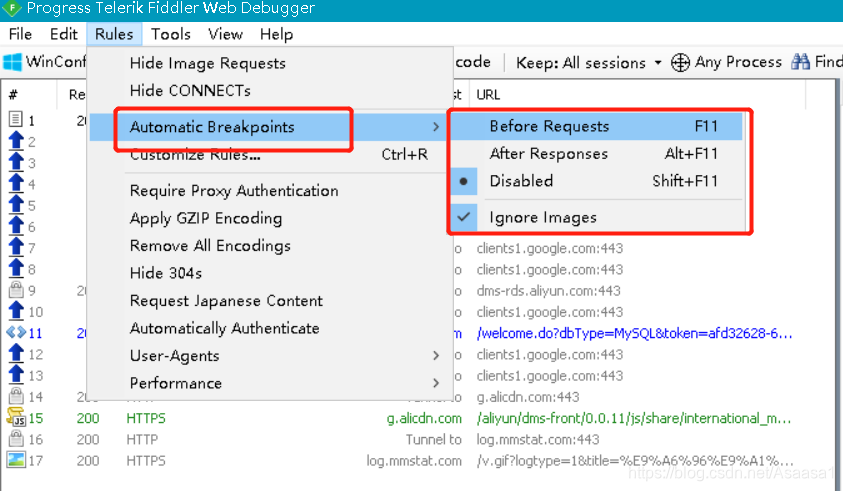Open the View menu
843x491 pixels.
click(225, 34)
